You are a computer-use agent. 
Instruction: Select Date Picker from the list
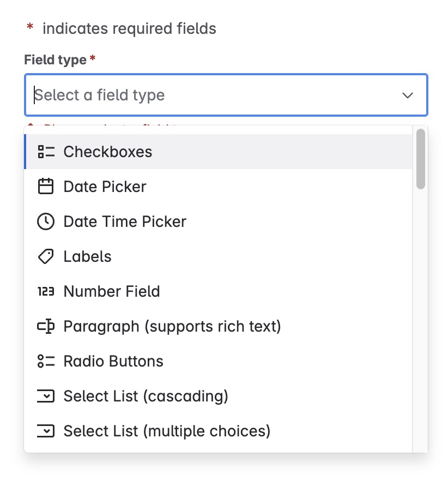[105, 187]
